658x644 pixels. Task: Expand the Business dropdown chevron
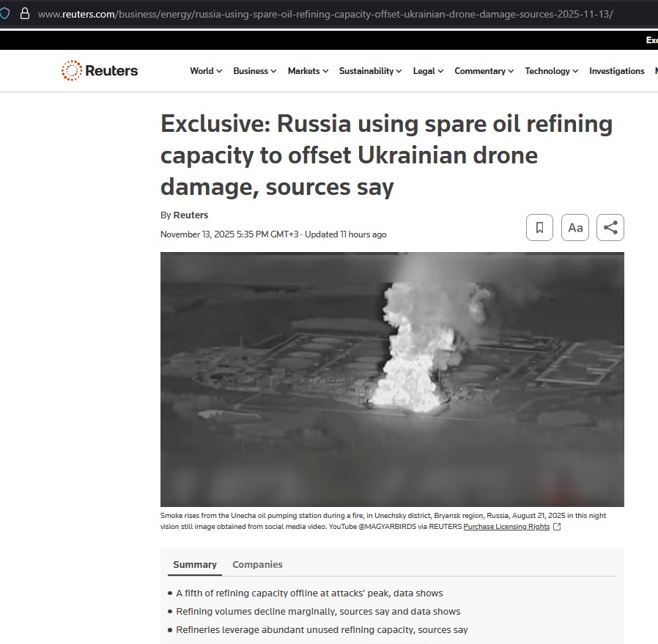coord(273,71)
